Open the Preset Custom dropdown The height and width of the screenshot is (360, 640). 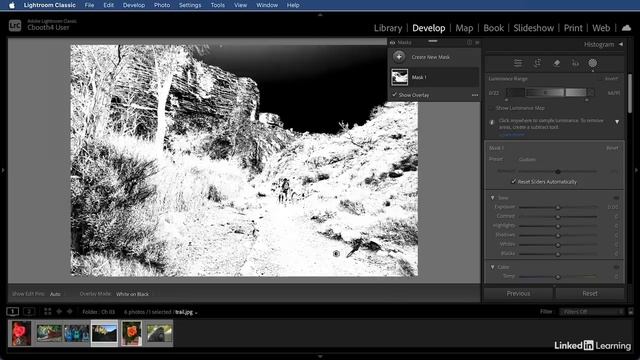pos(527,160)
